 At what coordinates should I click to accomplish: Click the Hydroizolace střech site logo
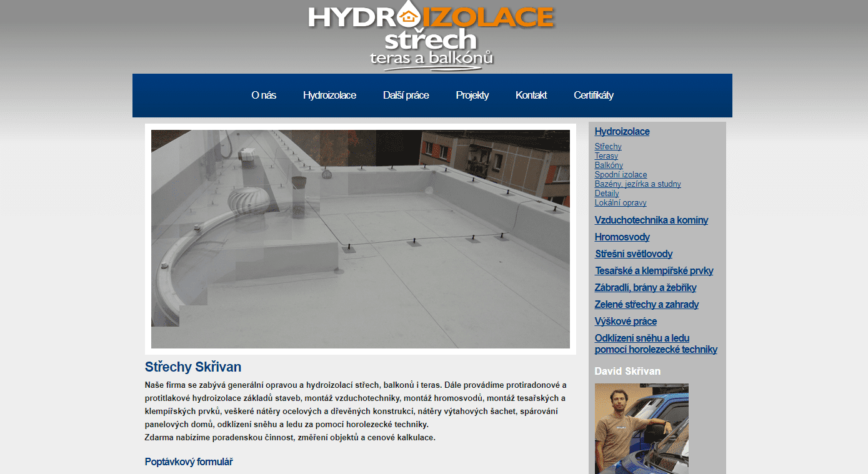(431, 36)
